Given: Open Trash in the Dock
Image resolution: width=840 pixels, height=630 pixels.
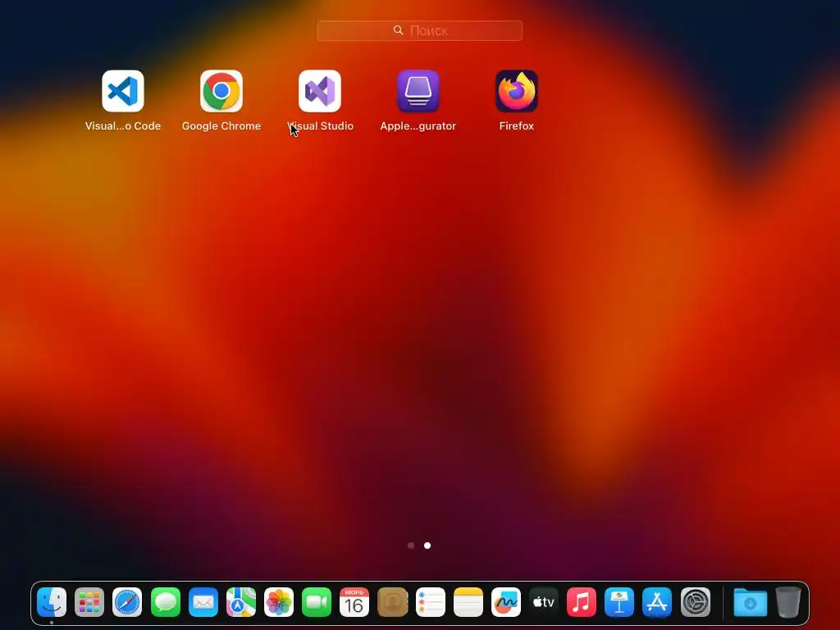Looking at the screenshot, I should coord(788,602).
